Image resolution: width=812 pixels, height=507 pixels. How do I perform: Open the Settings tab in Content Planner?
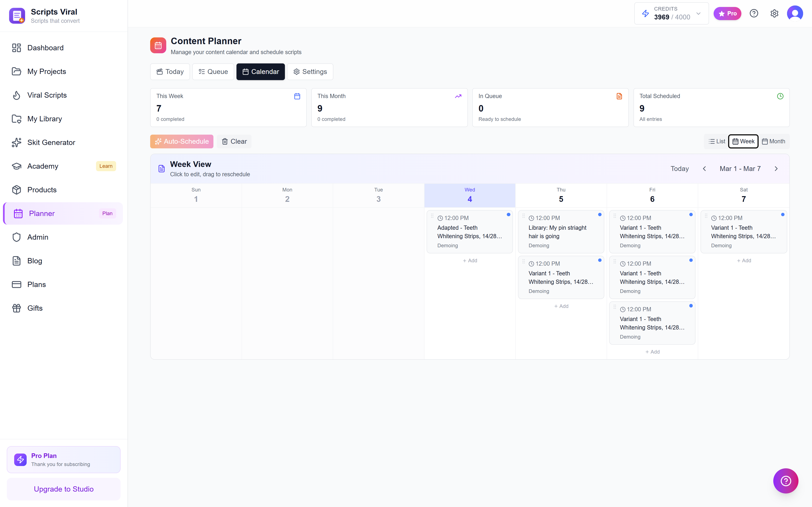[310, 71]
